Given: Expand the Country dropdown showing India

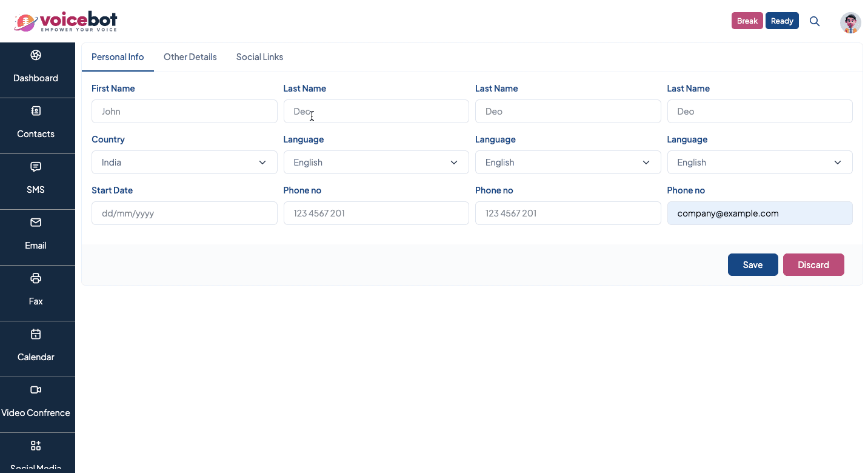Looking at the screenshot, I should coord(184,163).
